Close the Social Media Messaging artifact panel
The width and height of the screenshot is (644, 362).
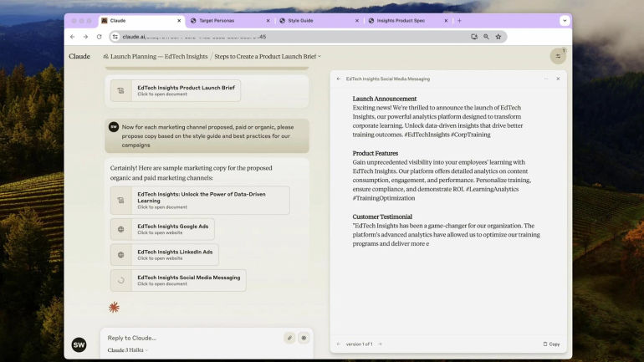coord(558,79)
